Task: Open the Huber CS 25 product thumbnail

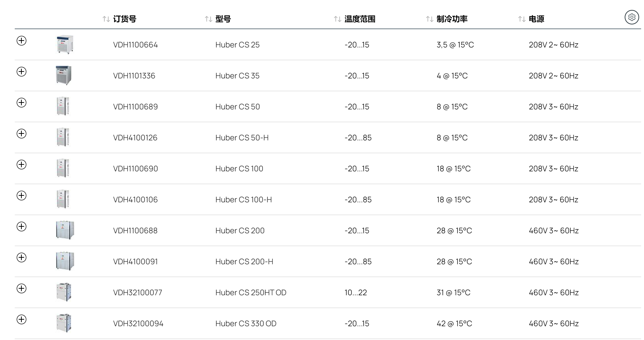Action: click(x=65, y=45)
